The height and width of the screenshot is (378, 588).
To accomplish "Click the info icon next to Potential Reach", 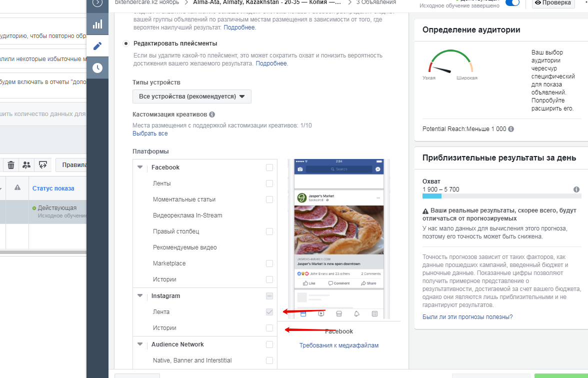I will [511, 129].
